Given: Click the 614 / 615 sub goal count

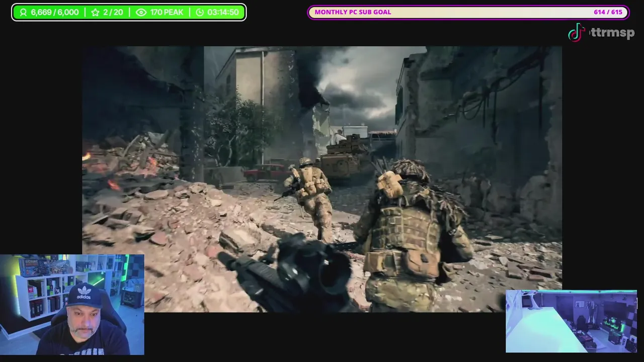Looking at the screenshot, I should click(608, 12).
